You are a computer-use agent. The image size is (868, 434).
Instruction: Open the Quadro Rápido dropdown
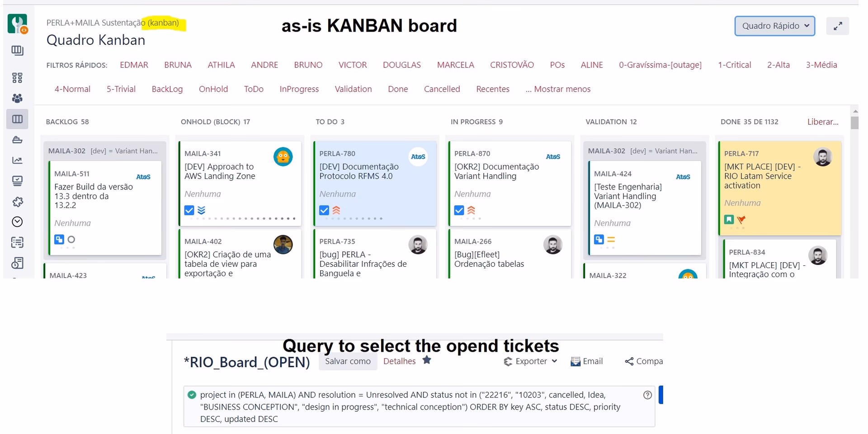(774, 26)
